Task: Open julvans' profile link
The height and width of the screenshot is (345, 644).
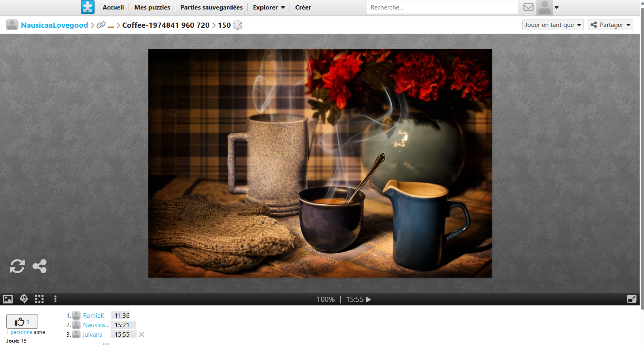Action: coord(93,335)
